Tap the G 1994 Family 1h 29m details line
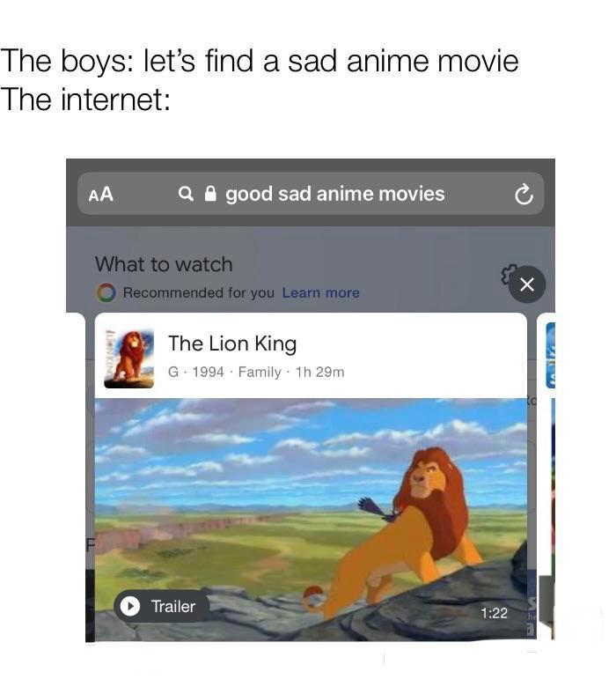 pos(255,372)
